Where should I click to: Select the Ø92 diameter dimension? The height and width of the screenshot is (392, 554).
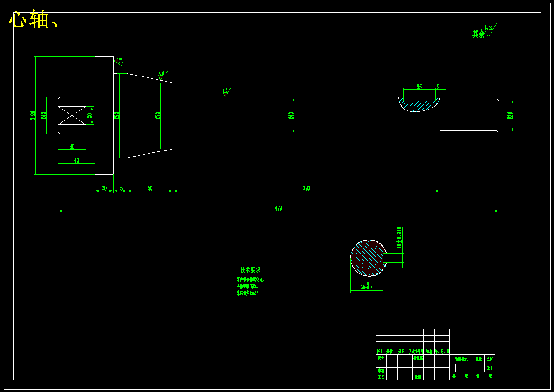(116, 116)
